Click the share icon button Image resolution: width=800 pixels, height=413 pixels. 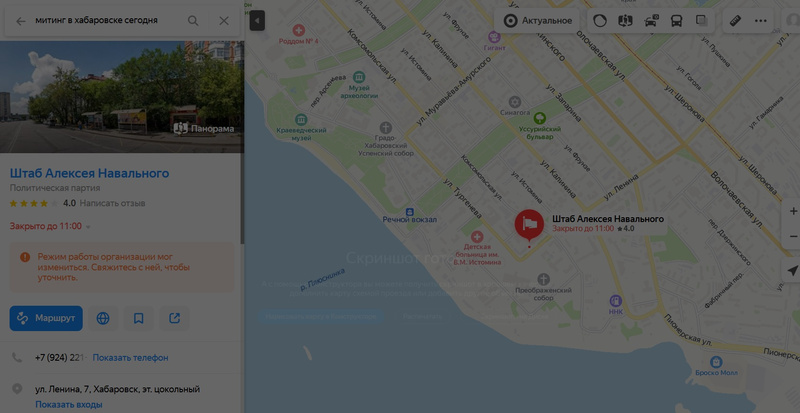pos(174,319)
